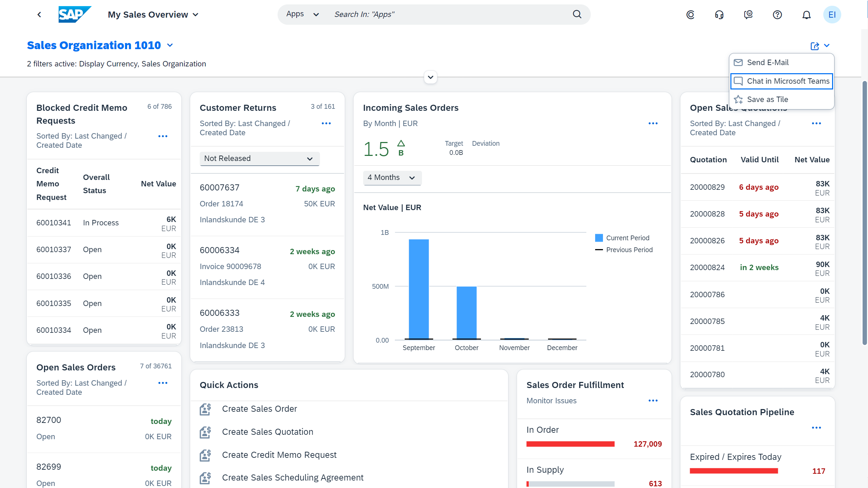Click the back navigation arrow
The image size is (868, 488).
[39, 15]
